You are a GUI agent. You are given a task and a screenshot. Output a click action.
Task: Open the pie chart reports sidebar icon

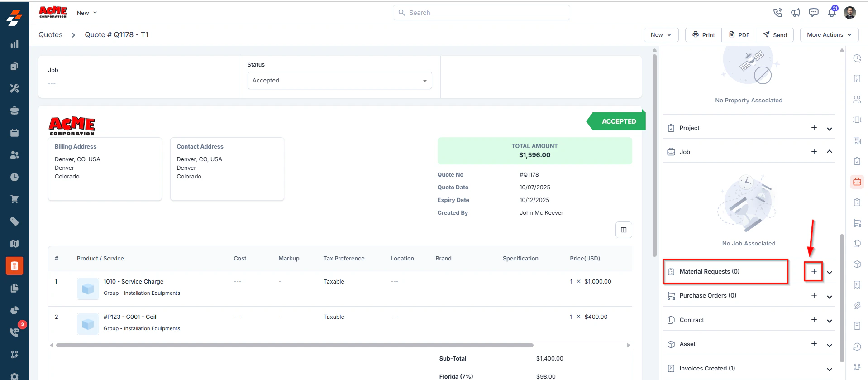click(x=14, y=310)
